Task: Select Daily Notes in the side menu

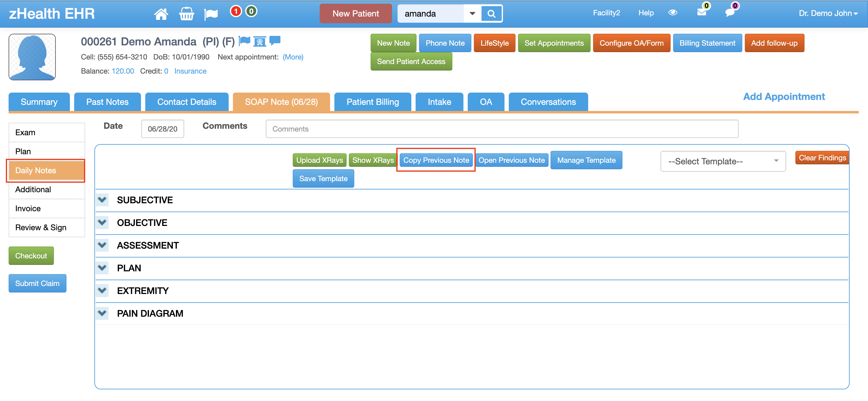Action: (47, 170)
